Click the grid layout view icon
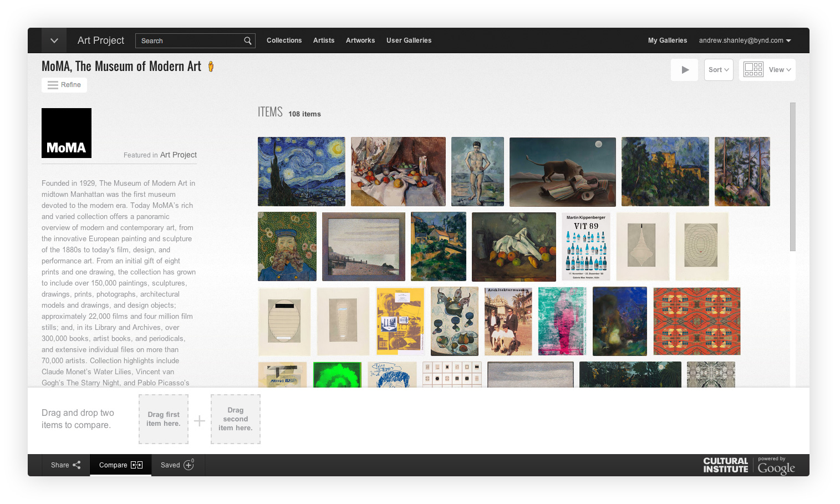The height and width of the screenshot is (504, 840). [x=754, y=70]
